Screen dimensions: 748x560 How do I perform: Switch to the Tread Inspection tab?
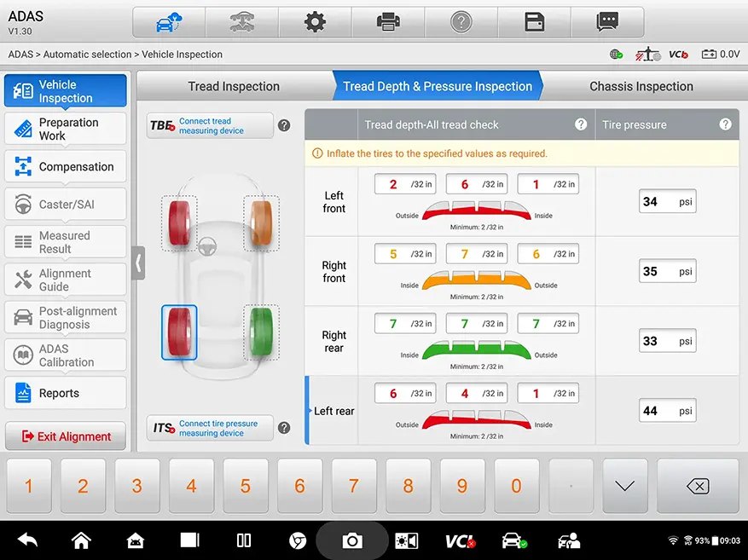(x=233, y=86)
